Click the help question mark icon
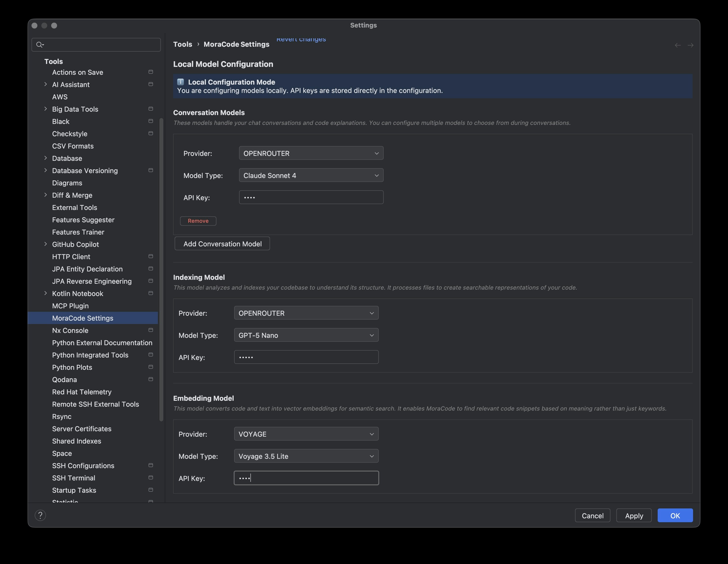Screen dimensions: 728x564 click(x=40, y=515)
